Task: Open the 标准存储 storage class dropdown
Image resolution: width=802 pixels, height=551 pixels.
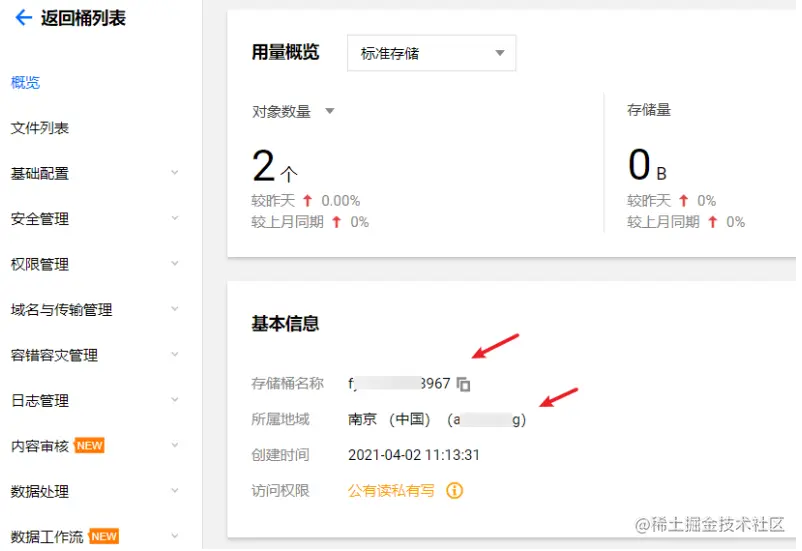Action: (432, 53)
